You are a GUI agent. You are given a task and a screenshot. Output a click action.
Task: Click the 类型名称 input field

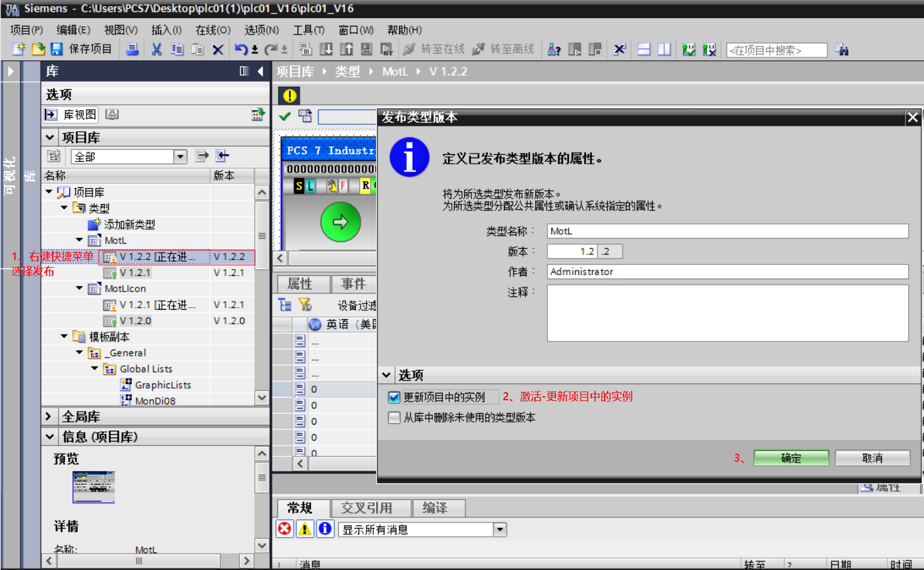(728, 231)
